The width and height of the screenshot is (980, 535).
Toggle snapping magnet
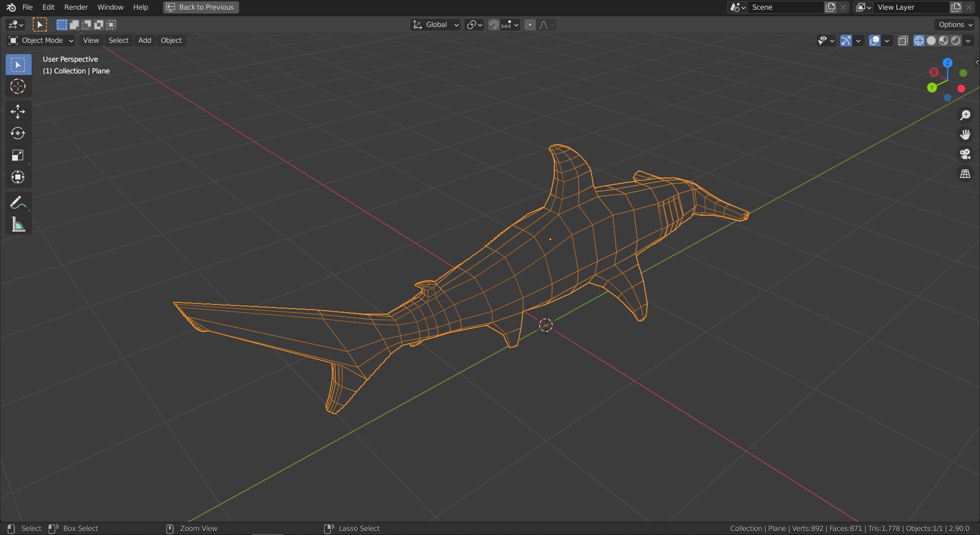(494, 24)
